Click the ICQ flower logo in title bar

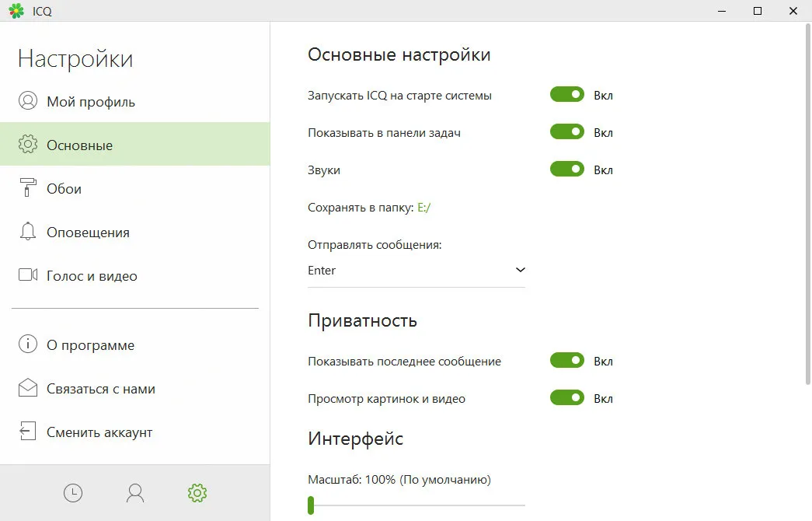point(16,11)
